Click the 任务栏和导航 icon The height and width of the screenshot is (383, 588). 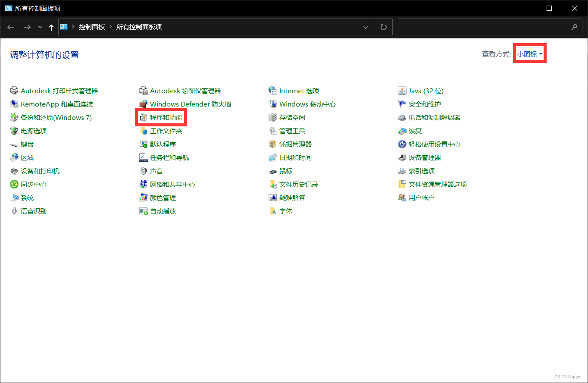point(144,157)
